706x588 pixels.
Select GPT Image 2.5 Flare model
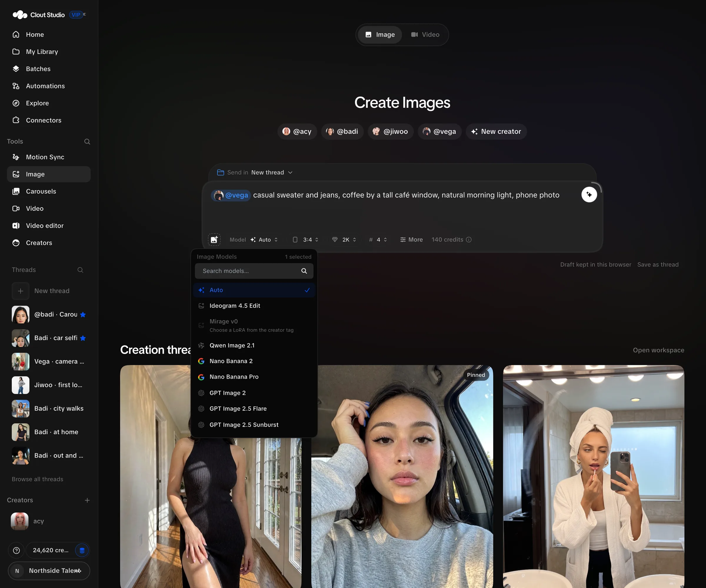tap(254, 409)
